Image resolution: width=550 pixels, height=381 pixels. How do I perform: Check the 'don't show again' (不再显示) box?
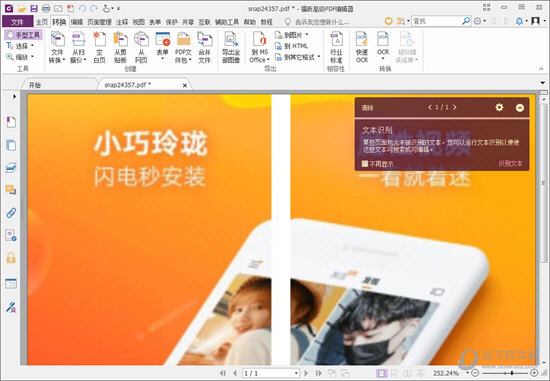[365, 163]
